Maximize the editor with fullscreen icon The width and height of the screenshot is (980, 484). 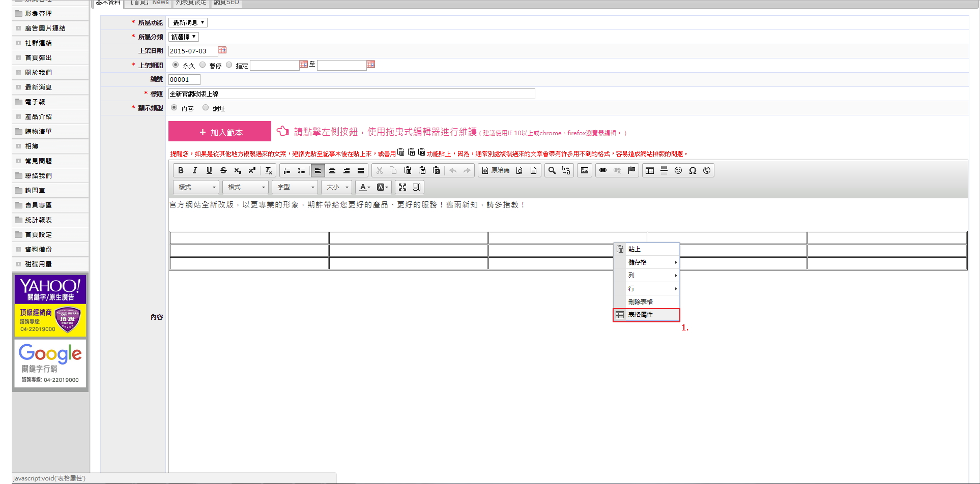tap(402, 187)
